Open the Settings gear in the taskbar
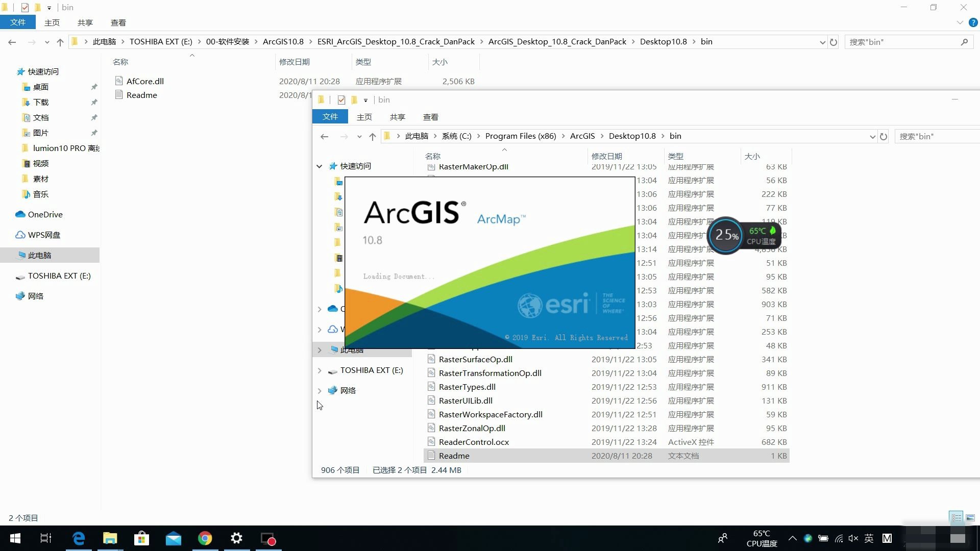 (236, 538)
